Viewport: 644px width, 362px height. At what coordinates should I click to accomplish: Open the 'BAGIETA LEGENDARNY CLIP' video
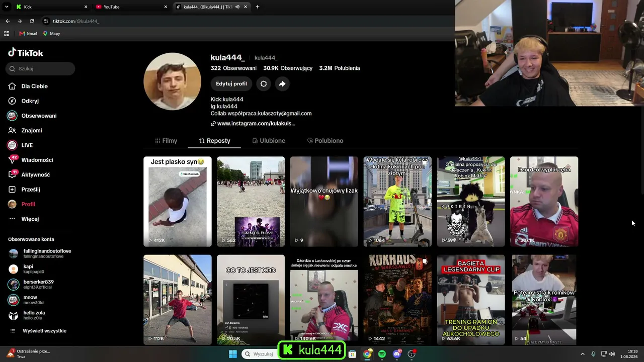(471, 300)
